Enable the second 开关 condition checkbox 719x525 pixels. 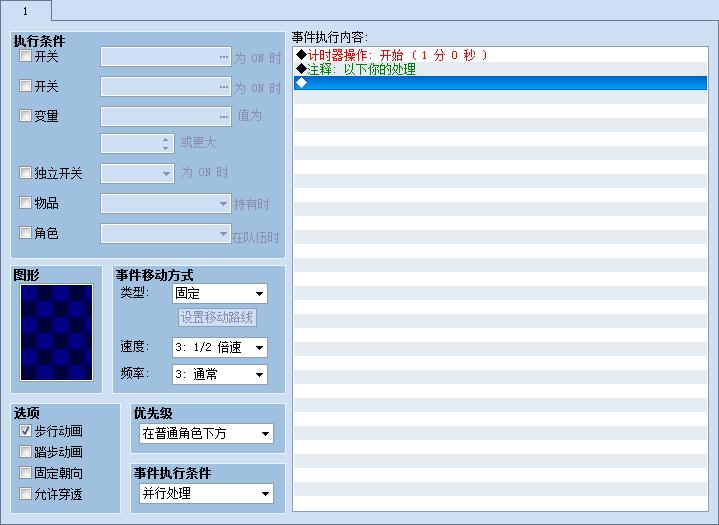25,85
